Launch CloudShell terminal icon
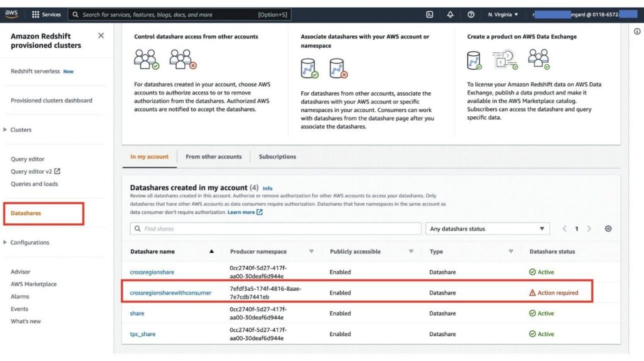Viewport: 644px width, 361px height. (x=430, y=14)
